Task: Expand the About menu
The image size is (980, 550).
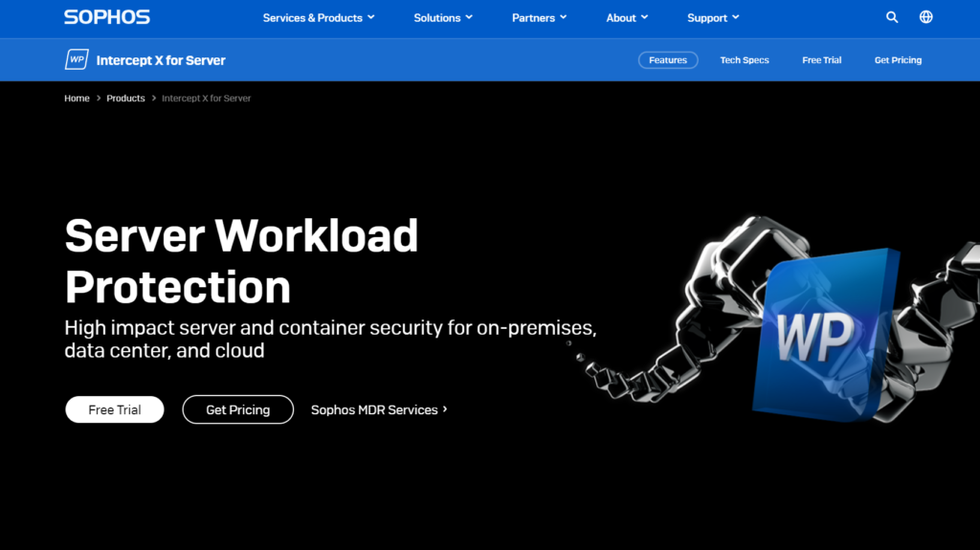Action: coord(627,17)
